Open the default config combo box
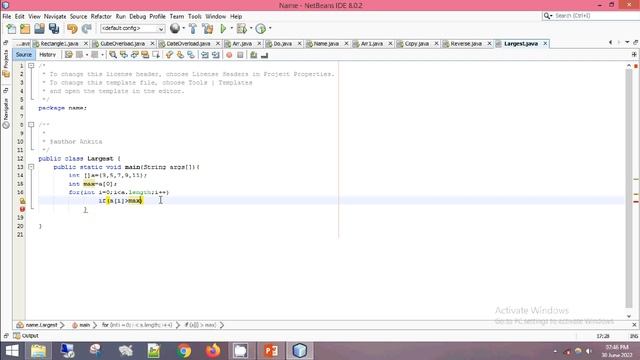This screenshot has width=640, height=360. point(132,28)
